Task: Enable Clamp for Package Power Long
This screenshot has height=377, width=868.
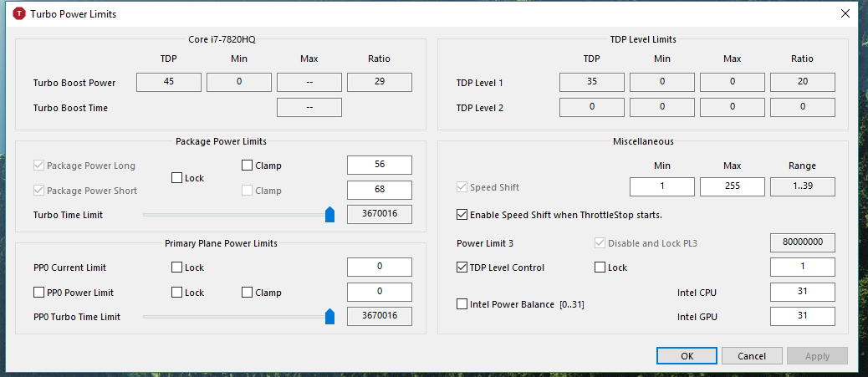Action: 247,166
